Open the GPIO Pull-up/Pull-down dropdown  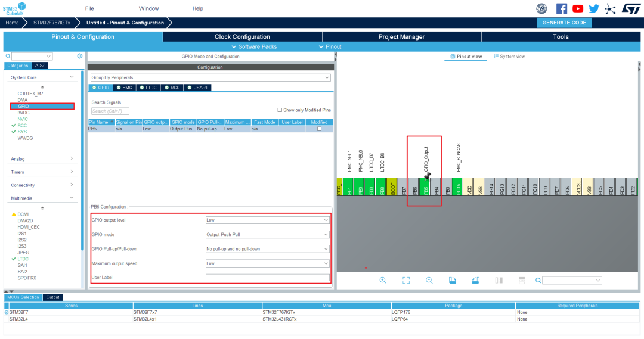point(267,248)
